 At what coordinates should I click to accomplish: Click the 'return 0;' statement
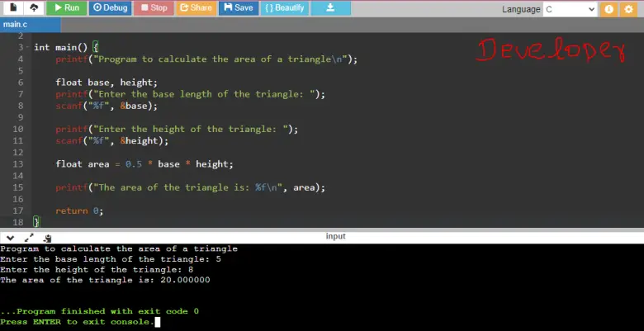[79, 211]
